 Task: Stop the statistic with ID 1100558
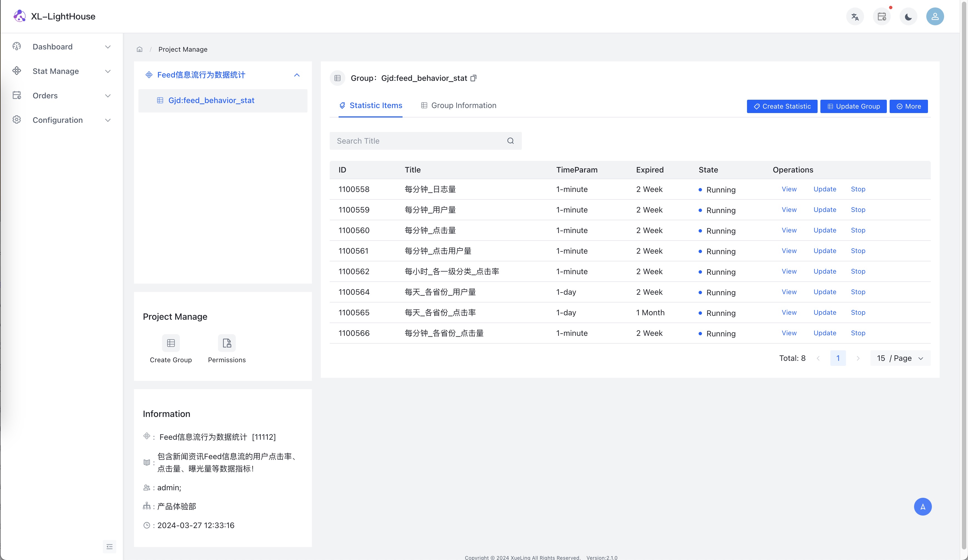[x=858, y=189]
